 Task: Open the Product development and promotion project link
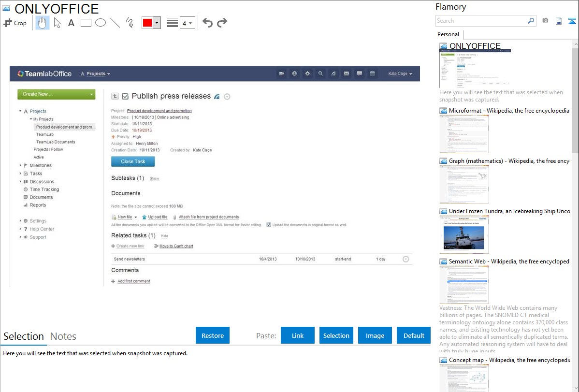tap(159, 111)
